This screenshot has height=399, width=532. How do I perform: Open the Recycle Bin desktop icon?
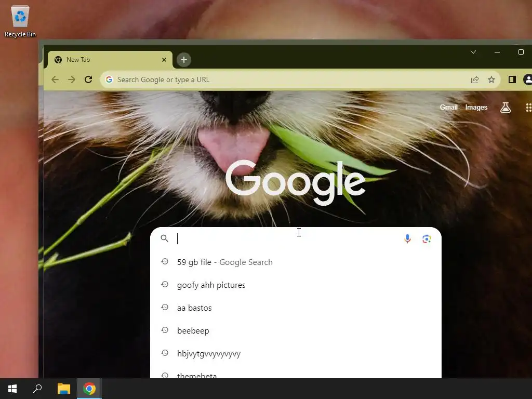[20, 21]
